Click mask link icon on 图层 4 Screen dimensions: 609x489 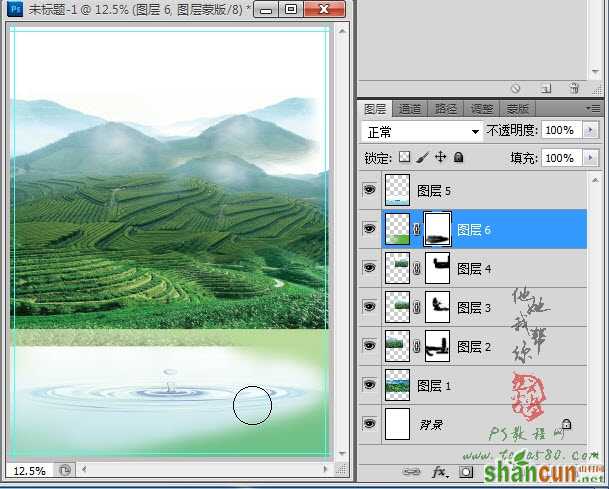point(417,268)
